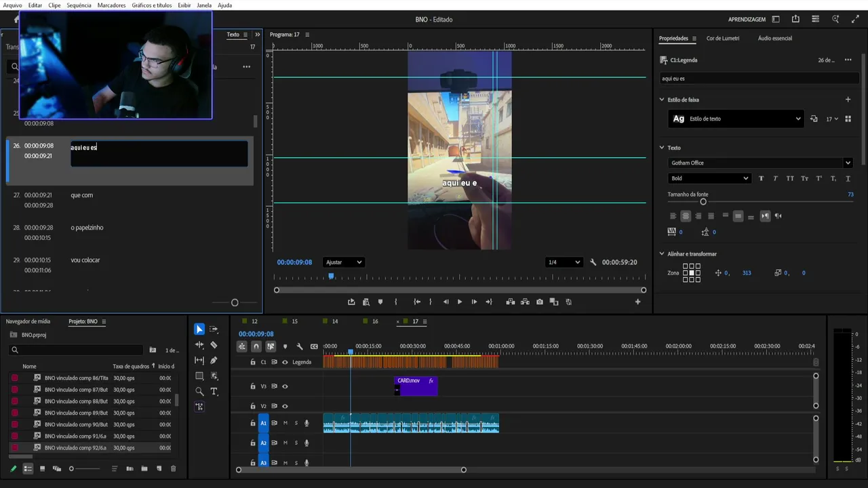Open the Estilo de texto dropdown
Screen dimensions: 868x488
pyautogui.click(x=736, y=119)
